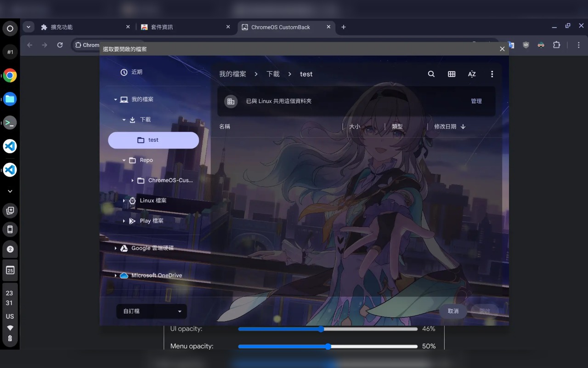Expand the Play files arrow
This screenshot has width=588, height=368.
click(124, 221)
